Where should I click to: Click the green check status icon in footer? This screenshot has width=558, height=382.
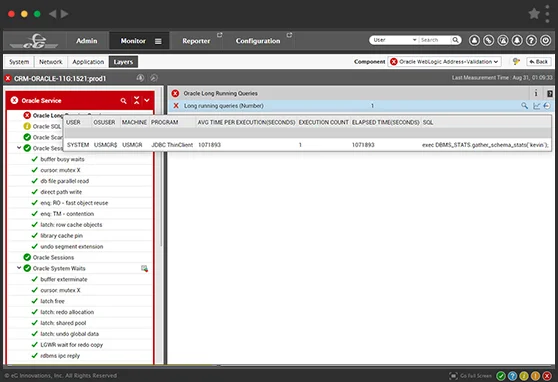(x=501, y=376)
